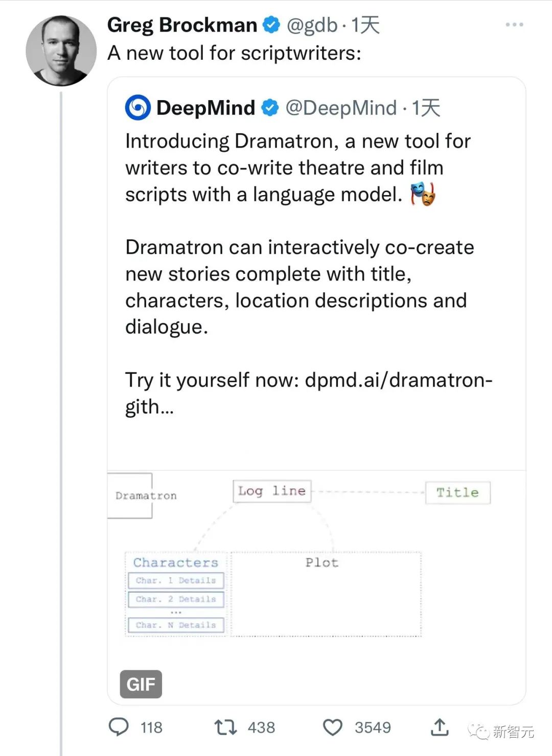Click the share upload icon
This screenshot has height=756, width=552.
(440, 727)
